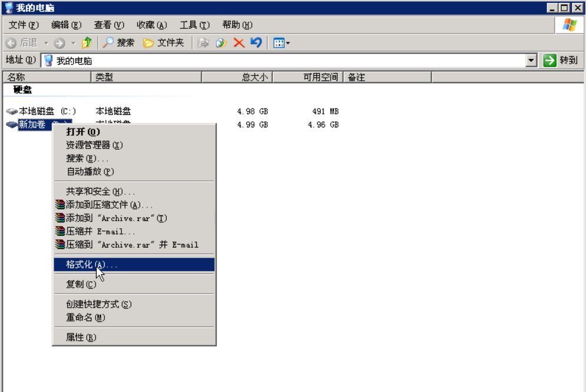The height and width of the screenshot is (392, 586).
Task: Minimize the 我的电脑 window
Action: click(x=552, y=8)
